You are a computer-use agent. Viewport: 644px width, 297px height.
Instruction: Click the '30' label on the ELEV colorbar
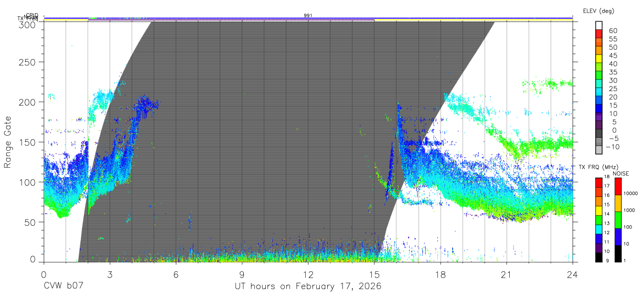tap(613, 80)
